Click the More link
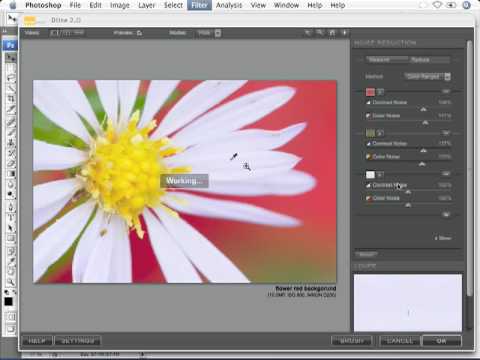Screen dimensions: 480x360 [x=443, y=238]
